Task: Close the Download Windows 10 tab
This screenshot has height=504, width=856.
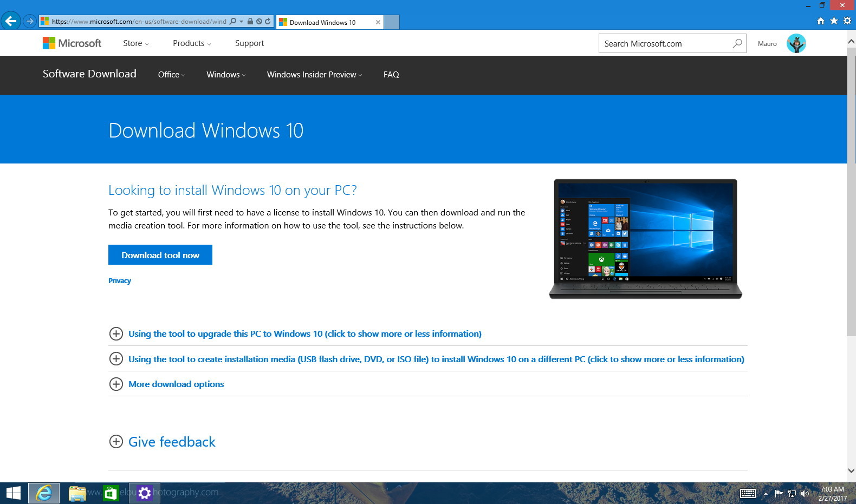Action: point(378,22)
